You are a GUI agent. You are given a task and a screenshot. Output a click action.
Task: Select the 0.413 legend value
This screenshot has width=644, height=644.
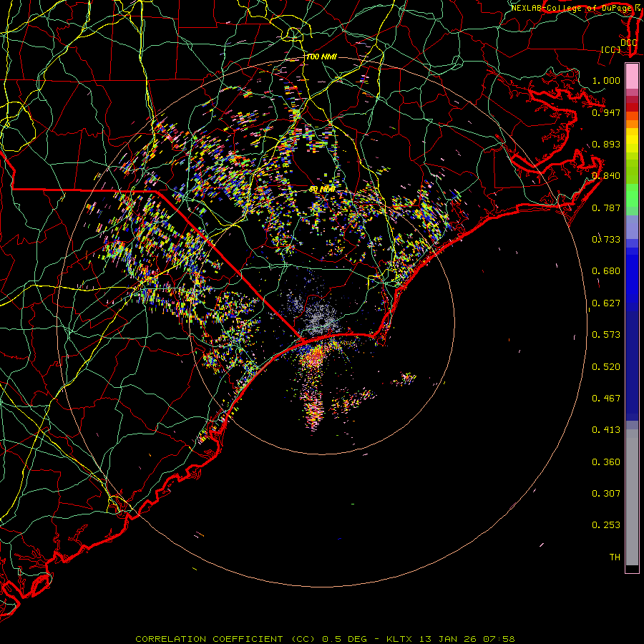pos(606,430)
